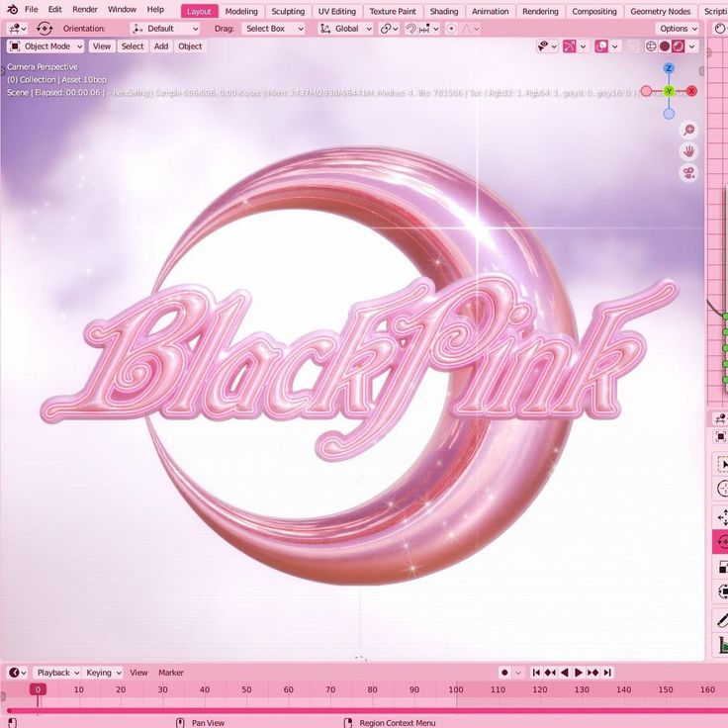Click the red X axis on navigation gizmo
This screenshot has width=728, height=728.
(x=691, y=91)
